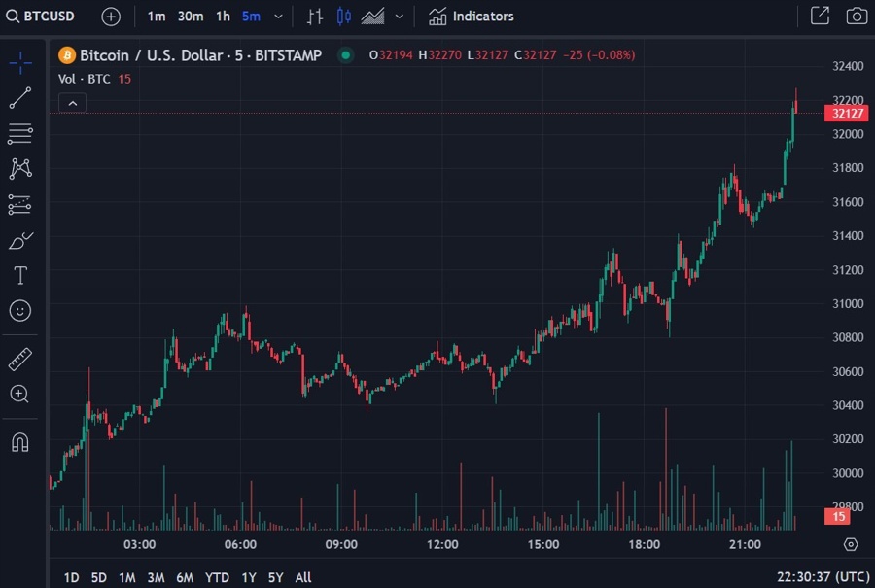Image resolution: width=875 pixels, height=588 pixels.
Task: Set the range to 3M
Action: tap(156, 577)
